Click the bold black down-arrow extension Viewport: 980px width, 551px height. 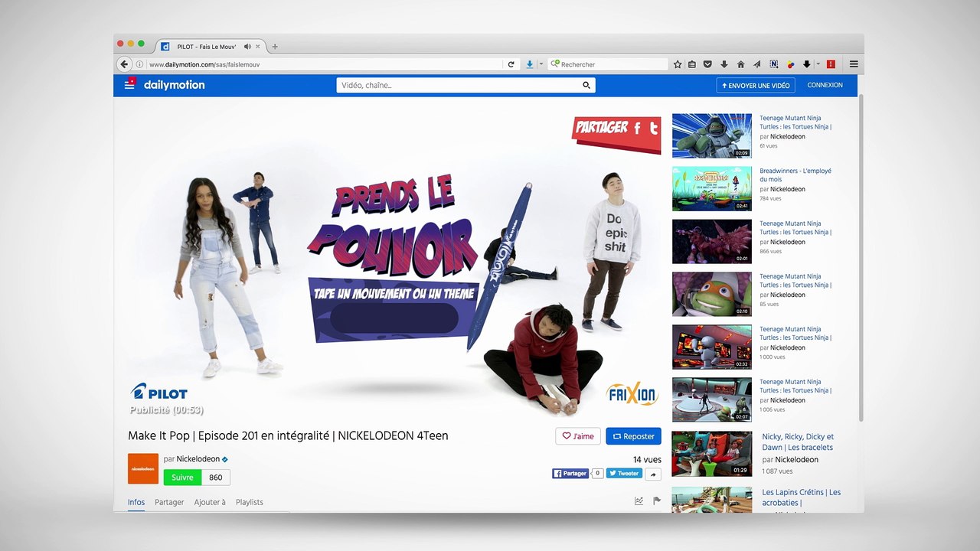click(x=806, y=64)
